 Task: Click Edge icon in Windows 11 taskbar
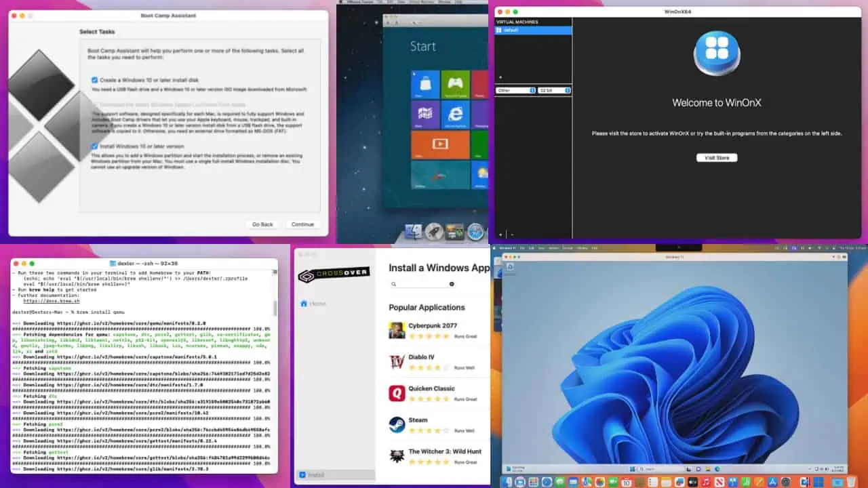click(717, 469)
